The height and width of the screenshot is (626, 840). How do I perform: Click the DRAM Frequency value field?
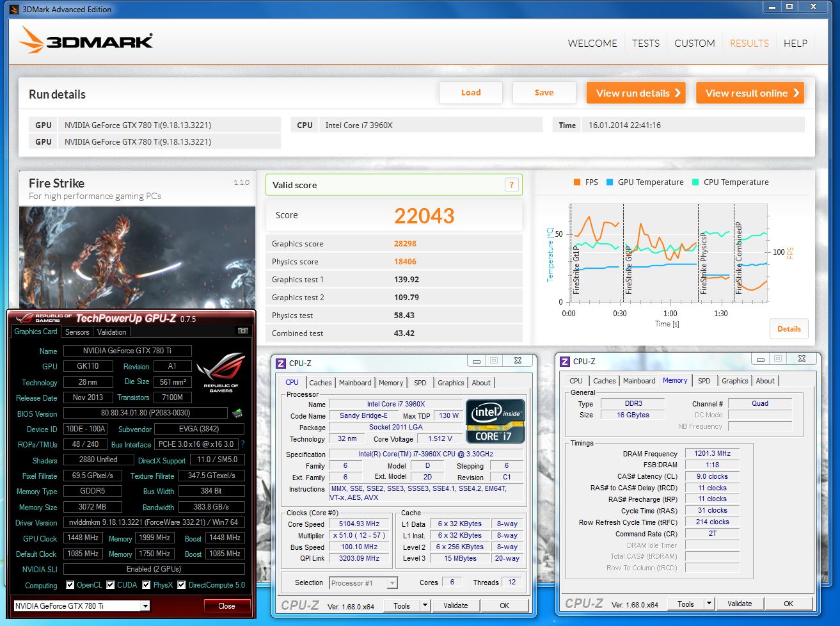click(713, 453)
